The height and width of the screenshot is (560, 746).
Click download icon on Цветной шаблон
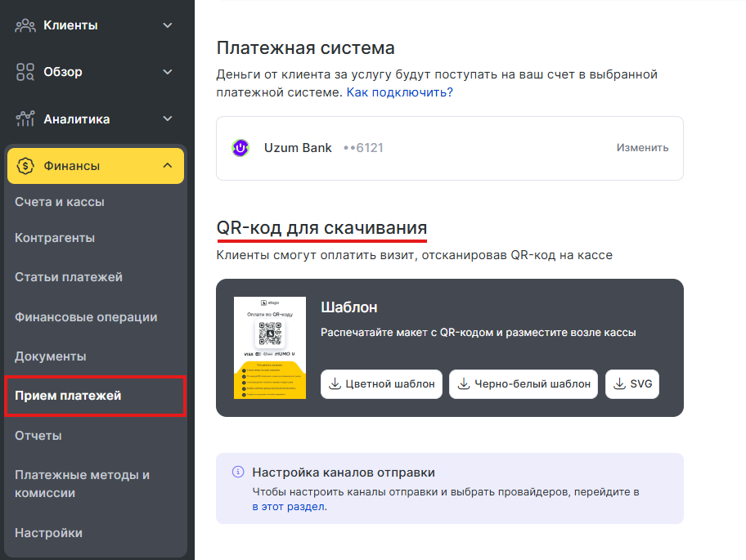coord(335,384)
